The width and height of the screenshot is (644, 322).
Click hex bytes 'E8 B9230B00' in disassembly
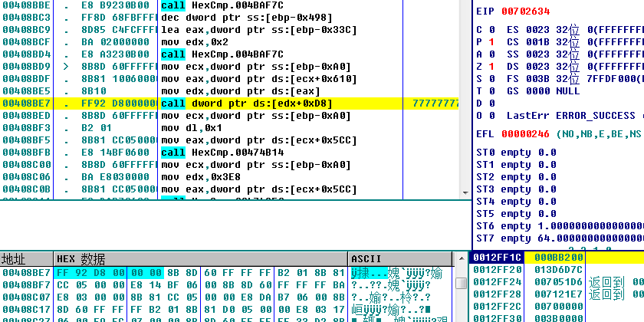115,5
